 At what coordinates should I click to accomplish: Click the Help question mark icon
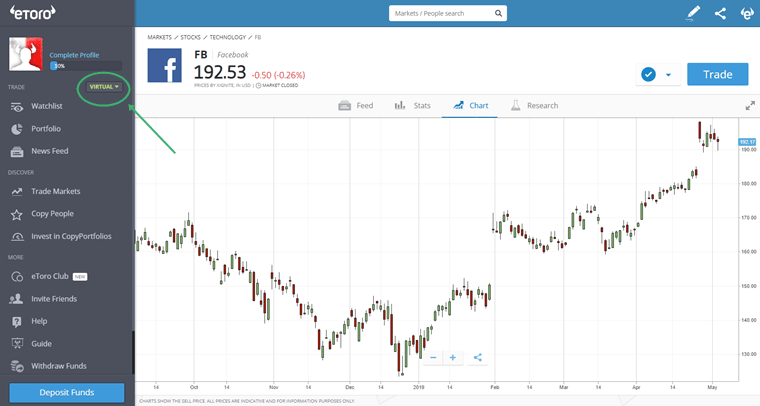click(x=17, y=322)
